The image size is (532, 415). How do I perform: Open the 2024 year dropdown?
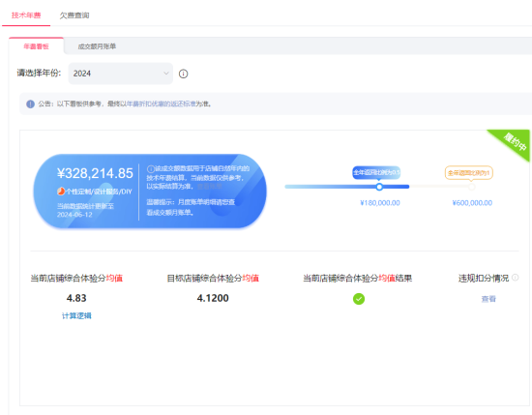pyautogui.click(x=121, y=74)
